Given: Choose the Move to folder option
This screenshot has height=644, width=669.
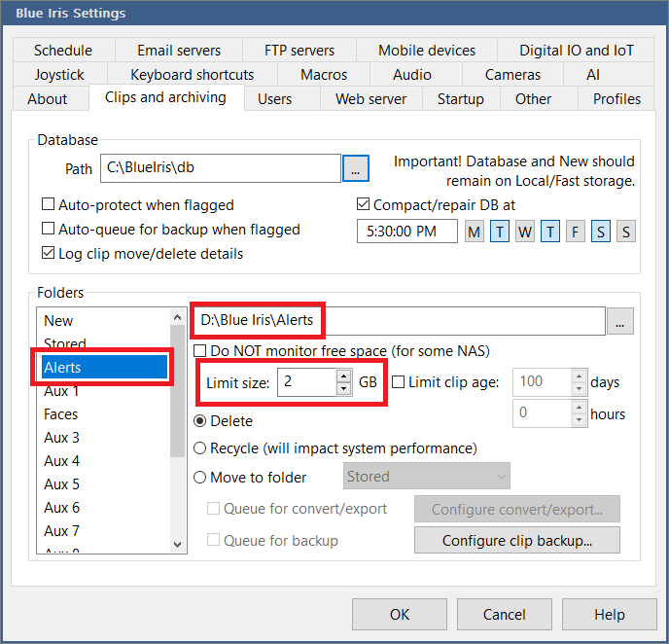Looking at the screenshot, I should 201,478.
